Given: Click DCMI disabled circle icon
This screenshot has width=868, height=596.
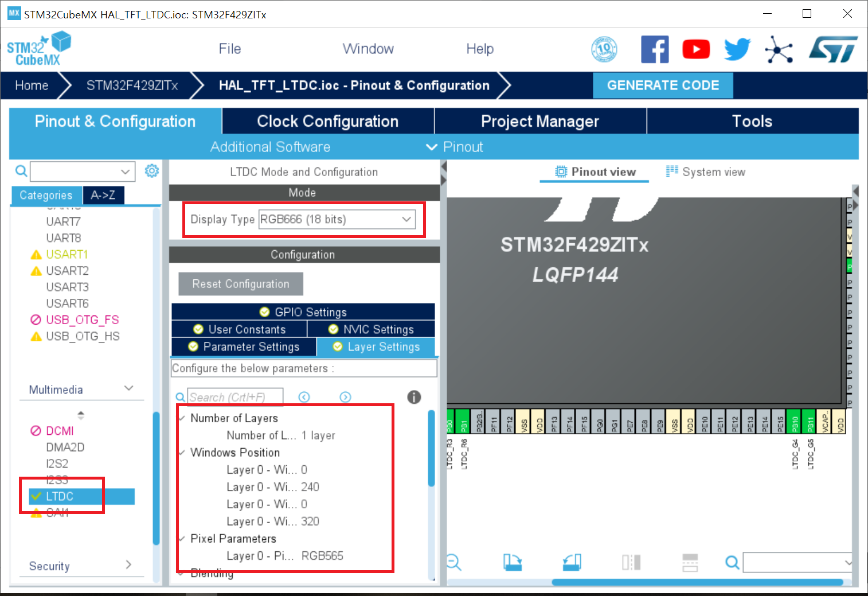Looking at the screenshot, I should [36, 431].
